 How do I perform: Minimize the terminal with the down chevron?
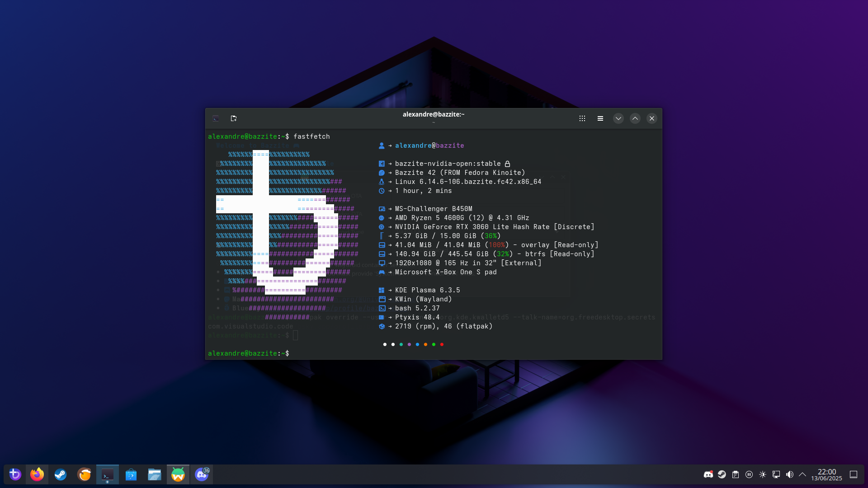(618, 118)
